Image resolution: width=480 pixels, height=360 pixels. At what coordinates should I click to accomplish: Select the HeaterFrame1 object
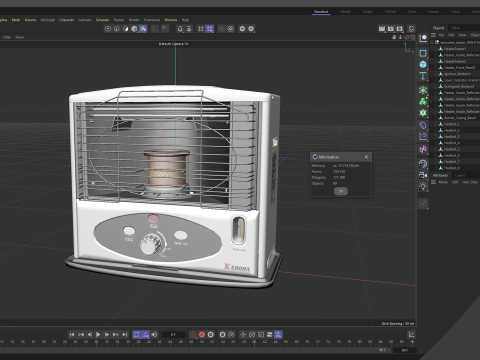pos(455,49)
